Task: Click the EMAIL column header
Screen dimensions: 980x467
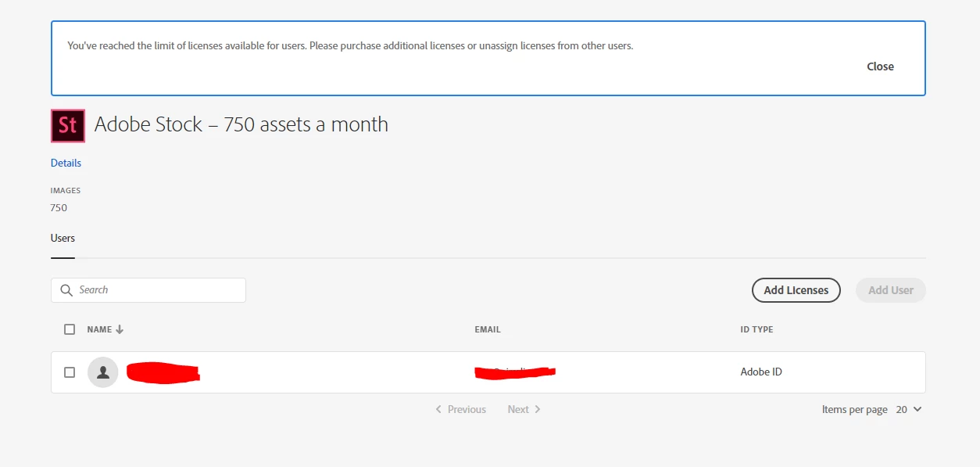Action: click(x=488, y=329)
